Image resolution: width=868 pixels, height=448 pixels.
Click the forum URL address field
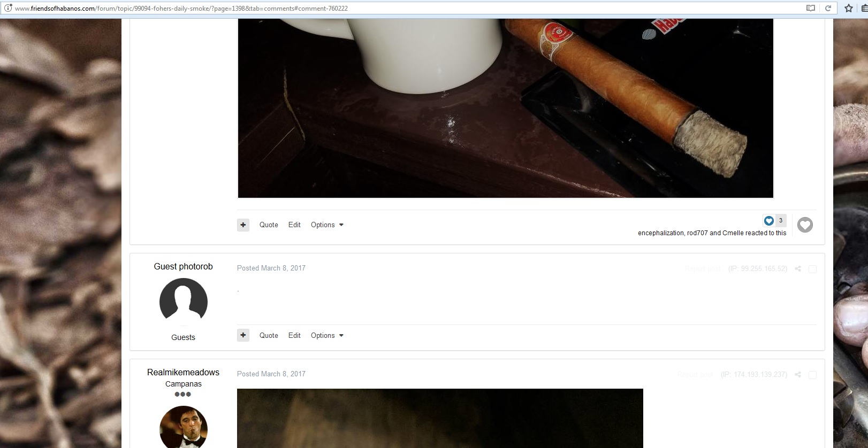tap(407, 8)
